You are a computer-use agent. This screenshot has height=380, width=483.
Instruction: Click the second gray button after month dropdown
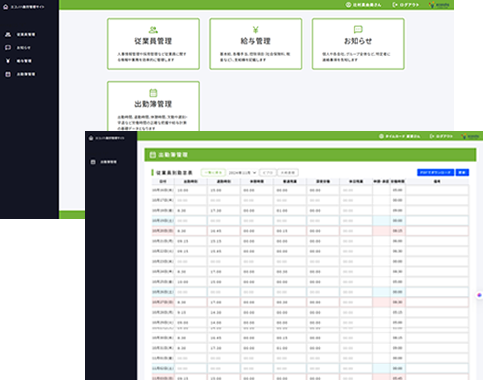[x=288, y=173]
